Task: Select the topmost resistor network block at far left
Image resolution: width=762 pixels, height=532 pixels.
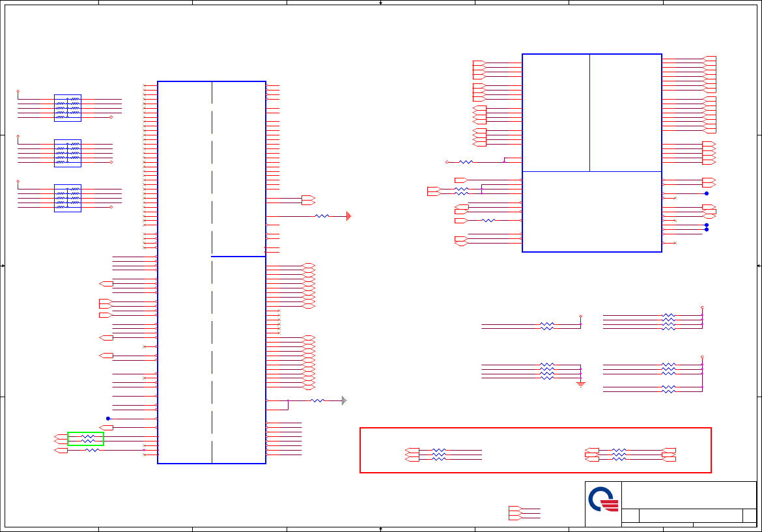Action: 68,108
